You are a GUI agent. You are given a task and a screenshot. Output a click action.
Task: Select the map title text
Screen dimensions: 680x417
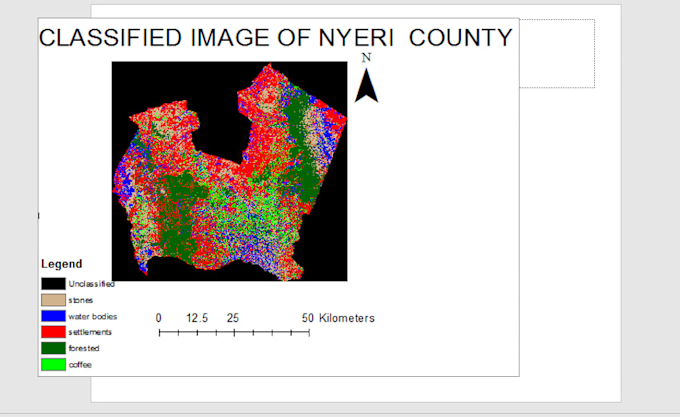(x=276, y=38)
